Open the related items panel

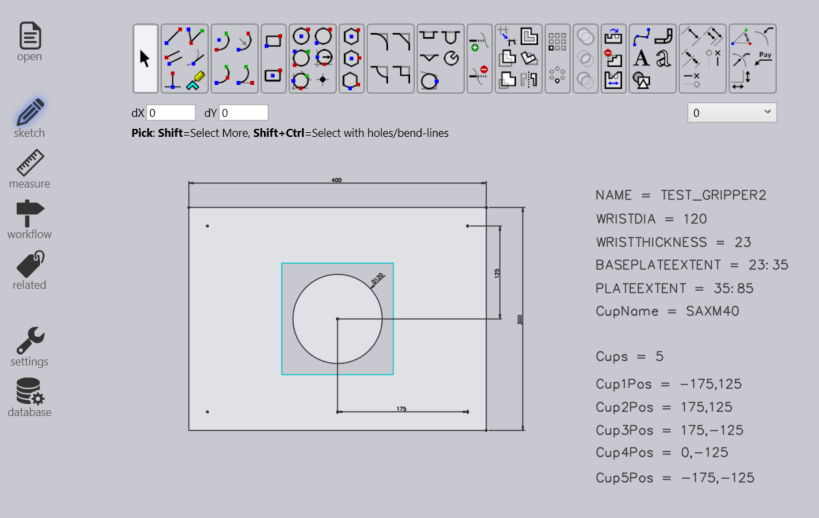pos(30,270)
